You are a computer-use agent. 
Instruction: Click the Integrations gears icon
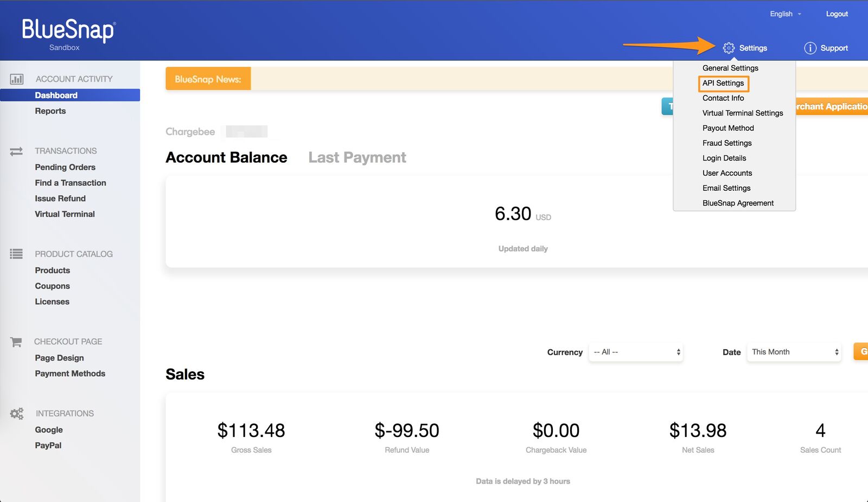17,414
